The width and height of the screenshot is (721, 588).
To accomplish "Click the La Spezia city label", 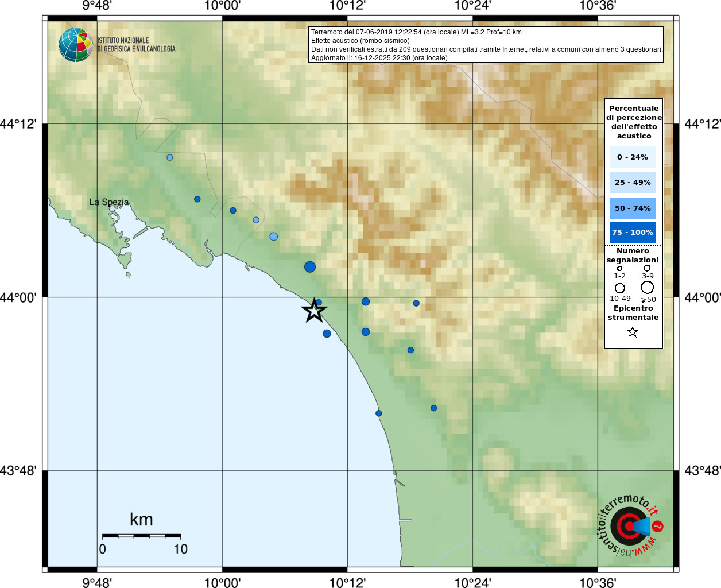I will pos(109,202).
